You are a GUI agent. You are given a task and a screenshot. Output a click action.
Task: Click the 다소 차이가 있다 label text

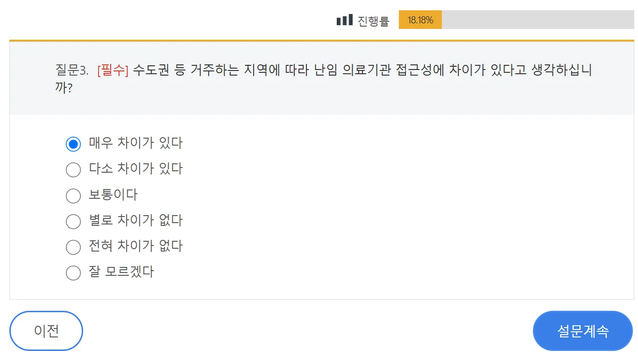coord(135,168)
